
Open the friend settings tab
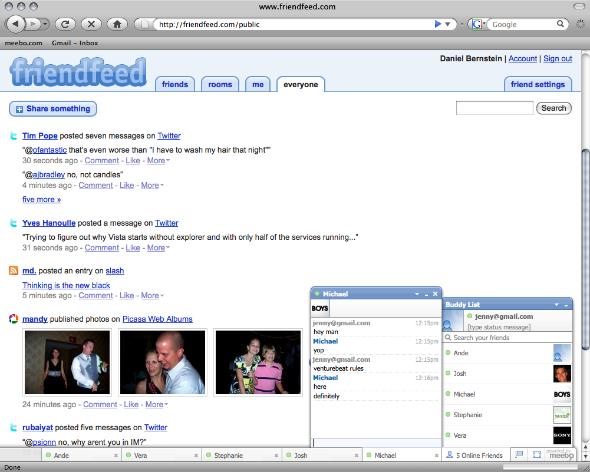point(538,84)
